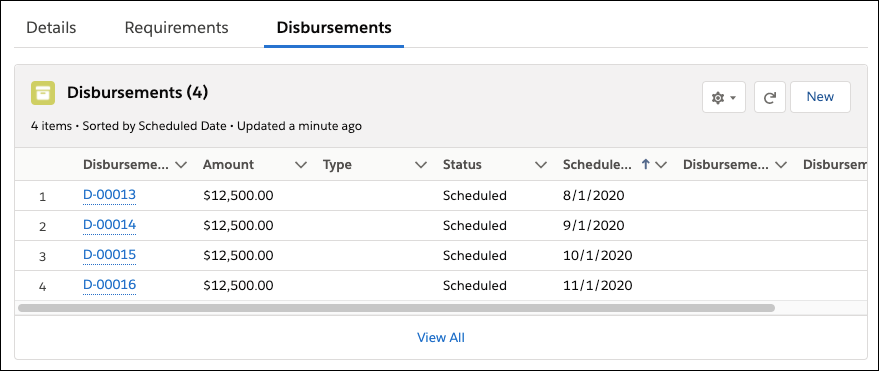Toggle sort arrow on Scheduled Date column

pyautogui.click(x=645, y=164)
